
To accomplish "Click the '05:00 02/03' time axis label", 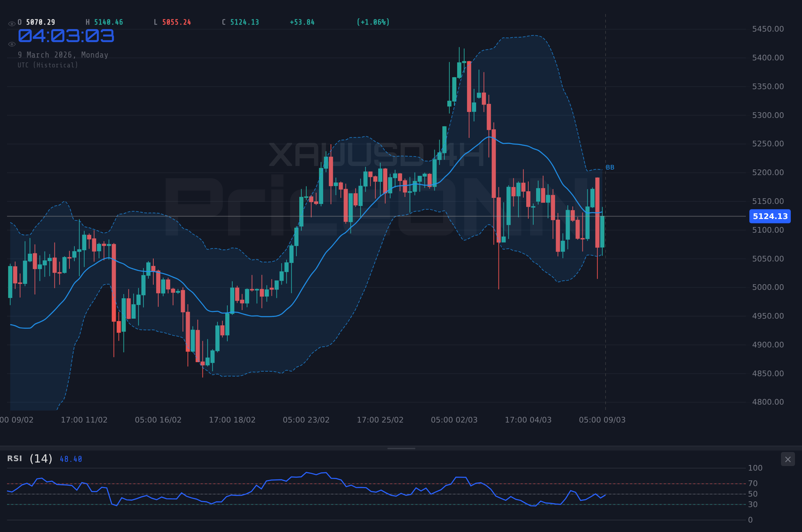I will tap(454, 420).
